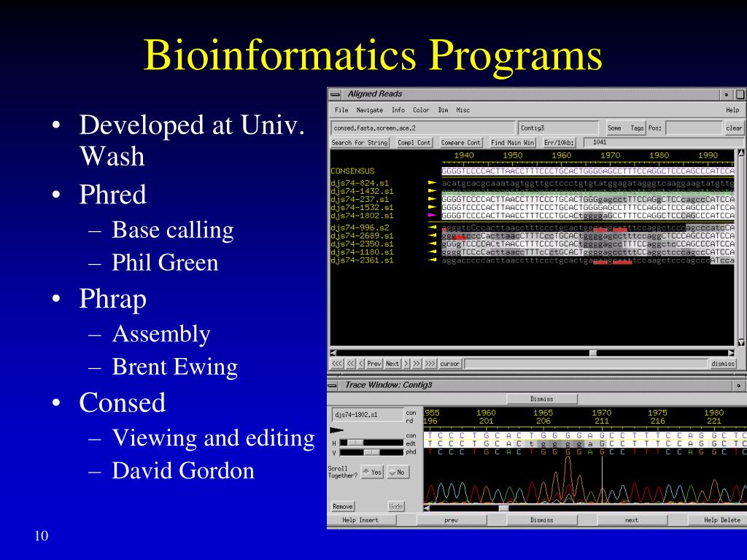Click the clear button beside Pos field
Screen dimensions: 747x560
(x=734, y=128)
